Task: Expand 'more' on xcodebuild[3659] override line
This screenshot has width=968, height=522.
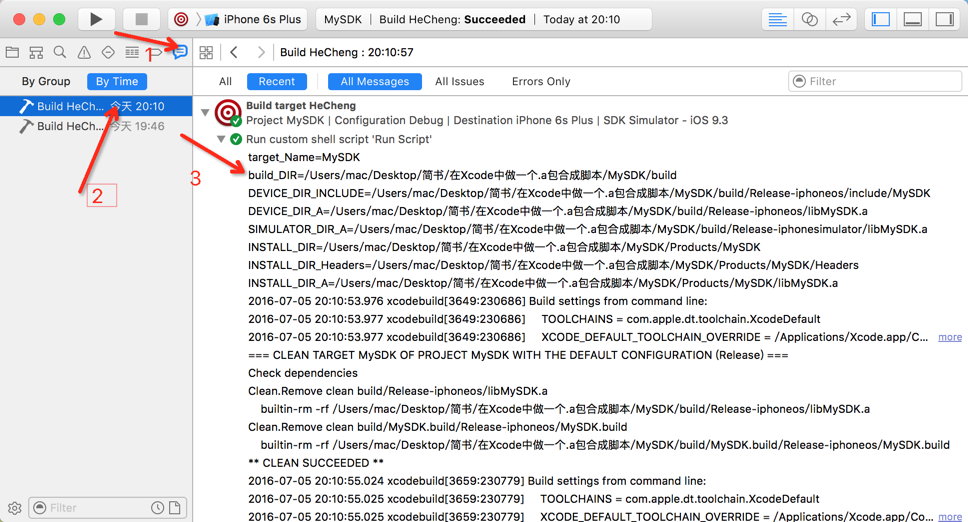Action: click(949, 516)
